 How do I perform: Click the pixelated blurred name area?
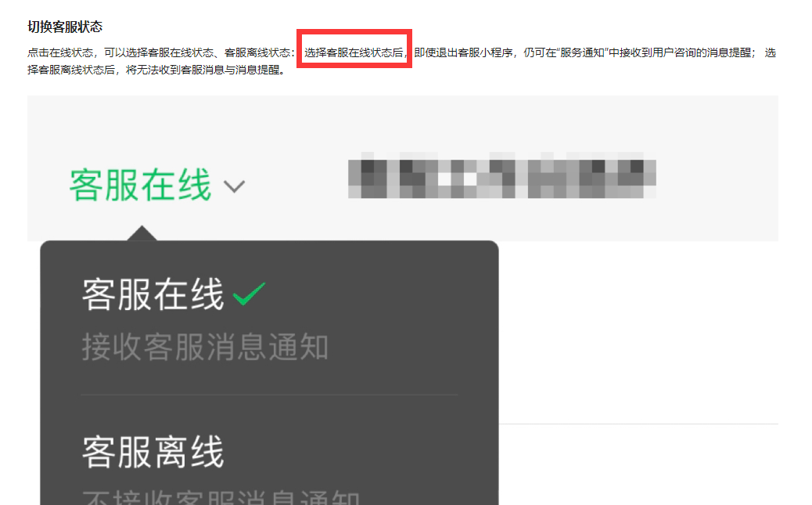click(x=501, y=175)
